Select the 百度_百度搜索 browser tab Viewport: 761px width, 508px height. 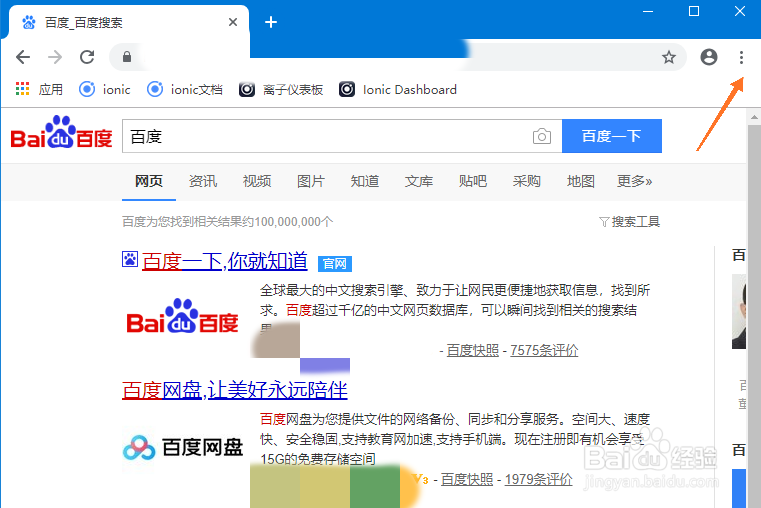tap(129, 22)
